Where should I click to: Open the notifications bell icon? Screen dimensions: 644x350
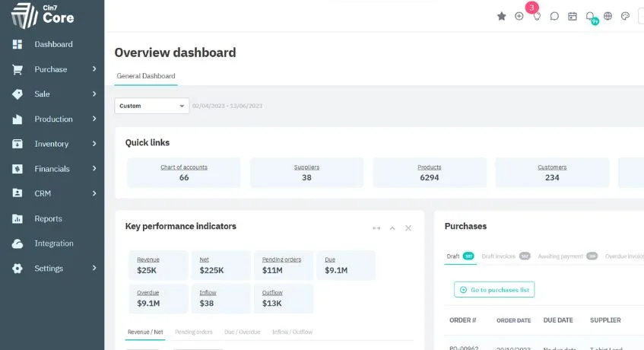590,17
